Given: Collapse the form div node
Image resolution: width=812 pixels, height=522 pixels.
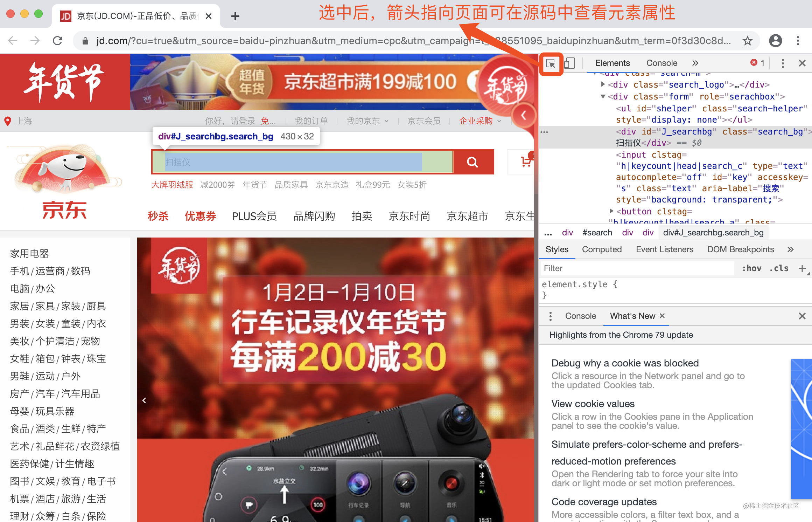Looking at the screenshot, I should 603,96.
